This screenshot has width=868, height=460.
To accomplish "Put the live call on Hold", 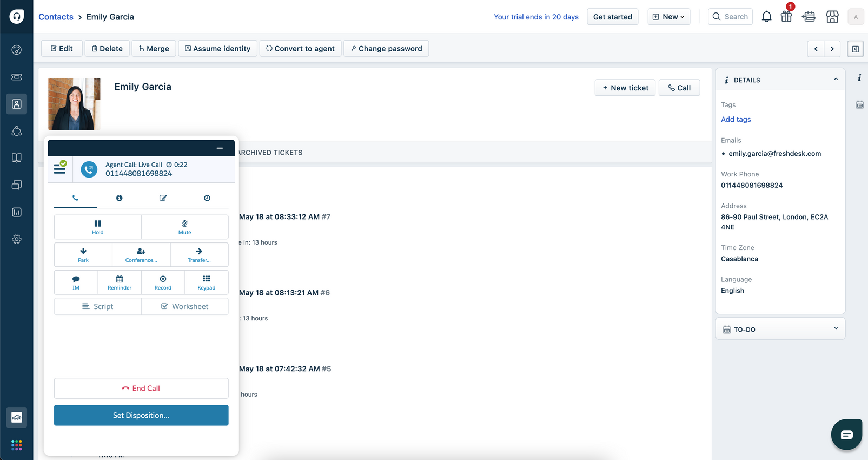I will click(x=97, y=227).
